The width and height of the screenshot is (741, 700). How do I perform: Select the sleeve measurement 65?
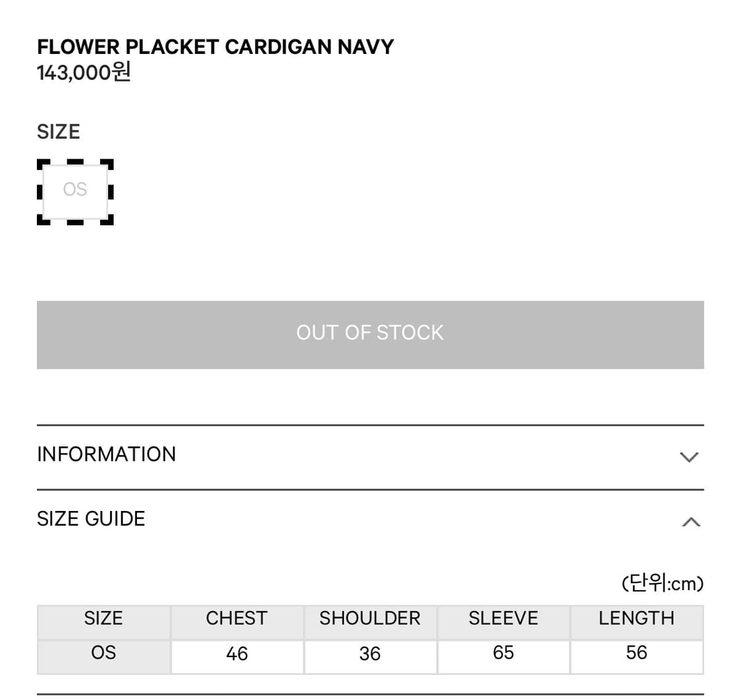503,653
